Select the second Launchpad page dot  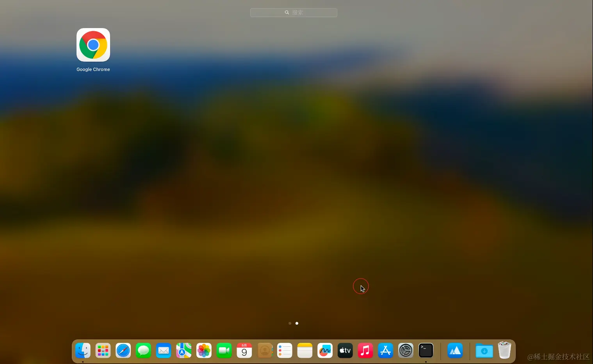point(297,323)
